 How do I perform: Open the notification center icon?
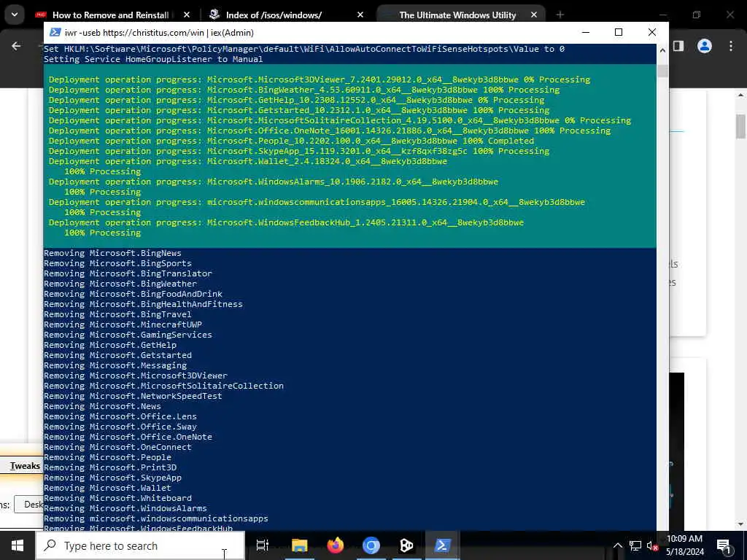(724, 546)
